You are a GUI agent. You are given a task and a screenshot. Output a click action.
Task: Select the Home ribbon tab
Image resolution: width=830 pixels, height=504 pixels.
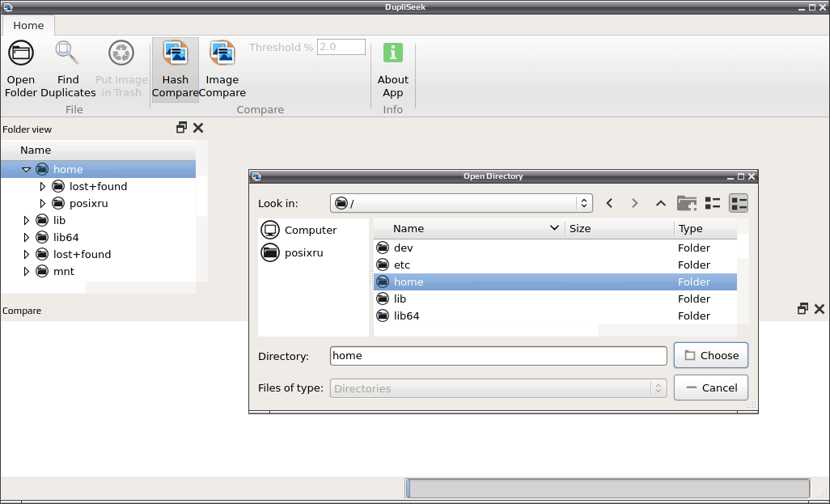click(28, 25)
